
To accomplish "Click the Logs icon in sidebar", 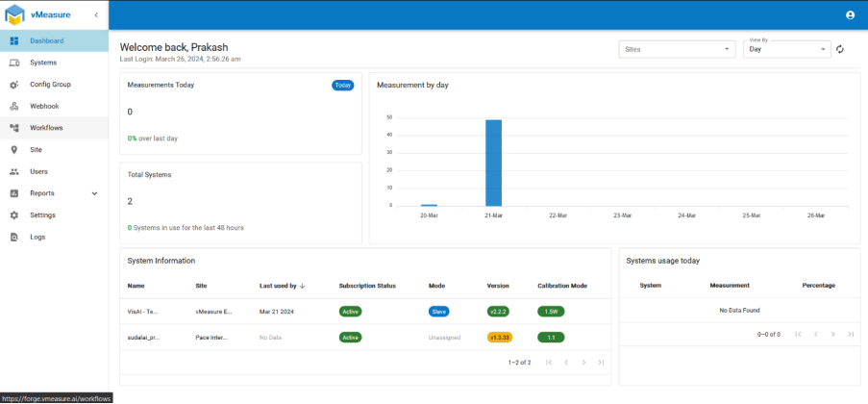I will (14, 237).
